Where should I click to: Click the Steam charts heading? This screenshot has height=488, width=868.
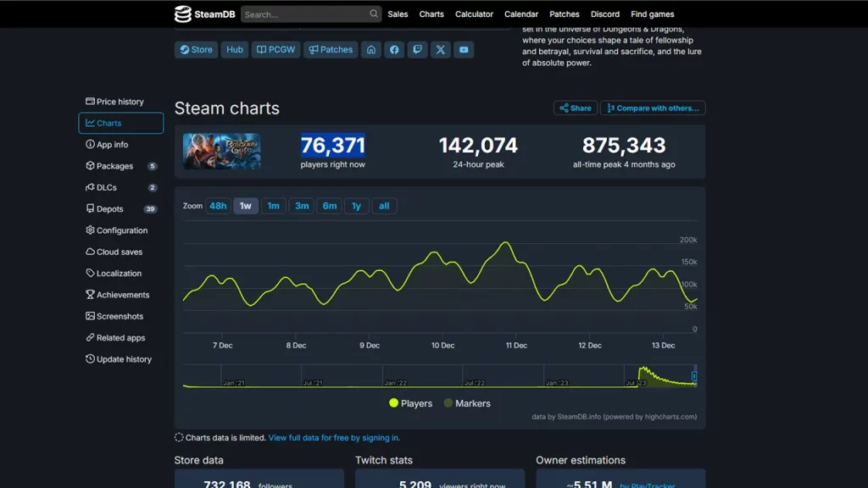pos(227,108)
